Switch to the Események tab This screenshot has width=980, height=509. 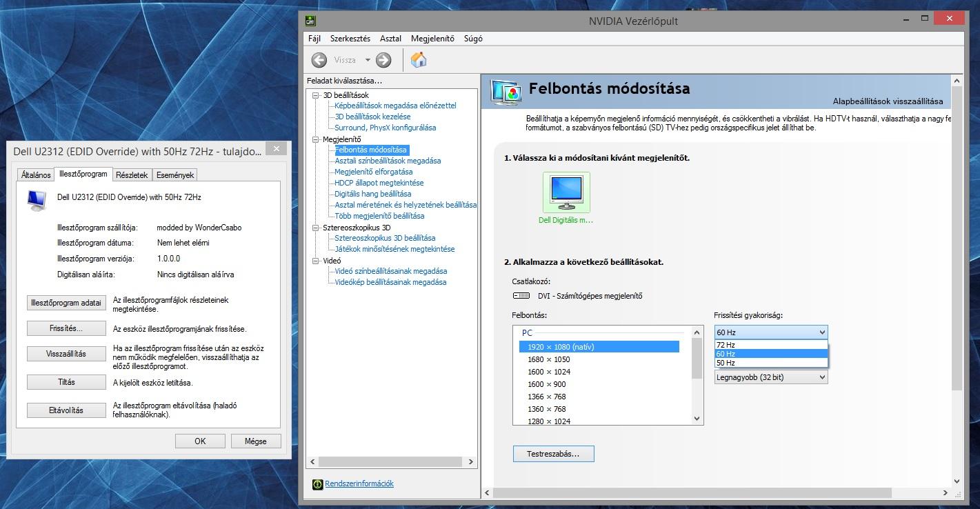[175, 175]
